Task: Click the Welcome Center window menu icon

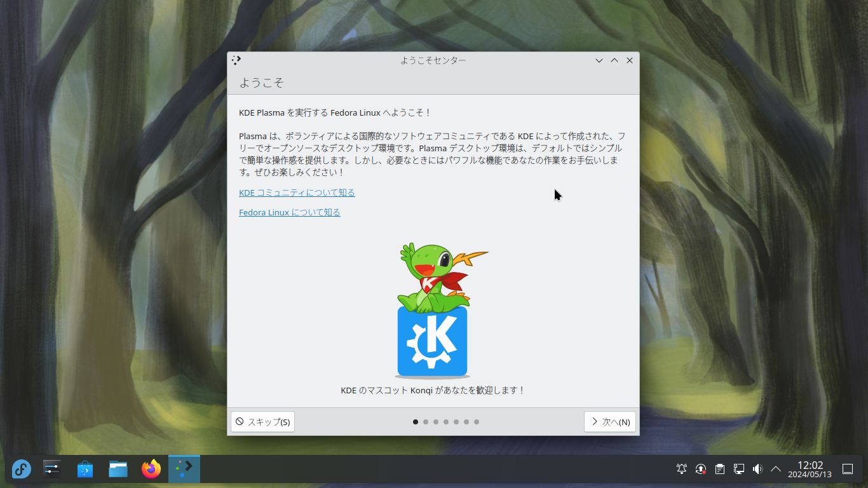Action: point(236,60)
